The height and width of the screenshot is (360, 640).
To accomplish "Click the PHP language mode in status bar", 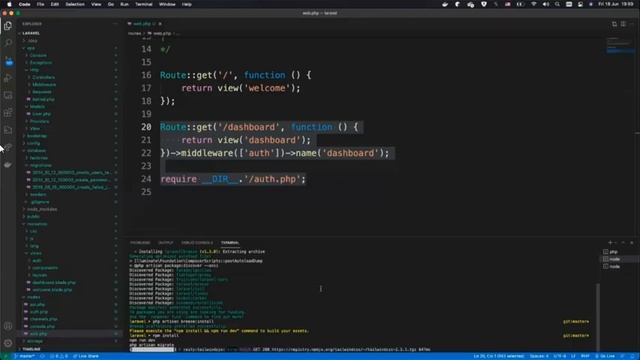I will click(585, 356).
